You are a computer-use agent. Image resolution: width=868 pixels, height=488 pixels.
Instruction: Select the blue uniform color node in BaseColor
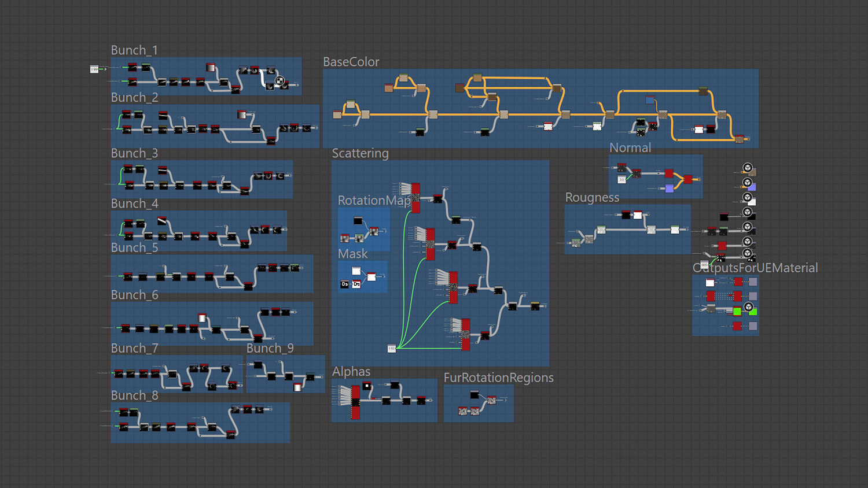[650, 100]
